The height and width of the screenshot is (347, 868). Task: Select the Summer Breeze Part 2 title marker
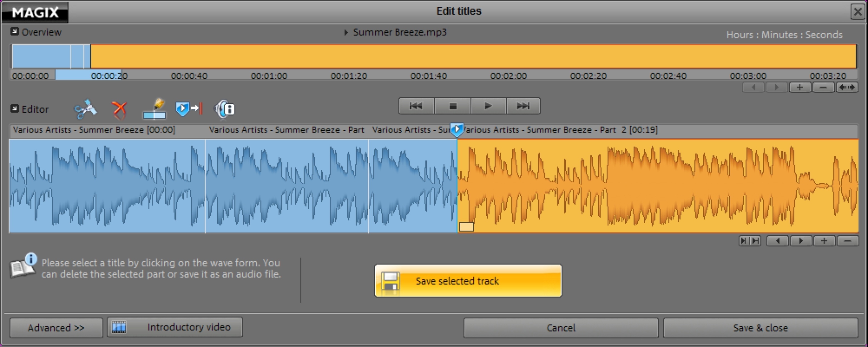pyautogui.click(x=559, y=130)
